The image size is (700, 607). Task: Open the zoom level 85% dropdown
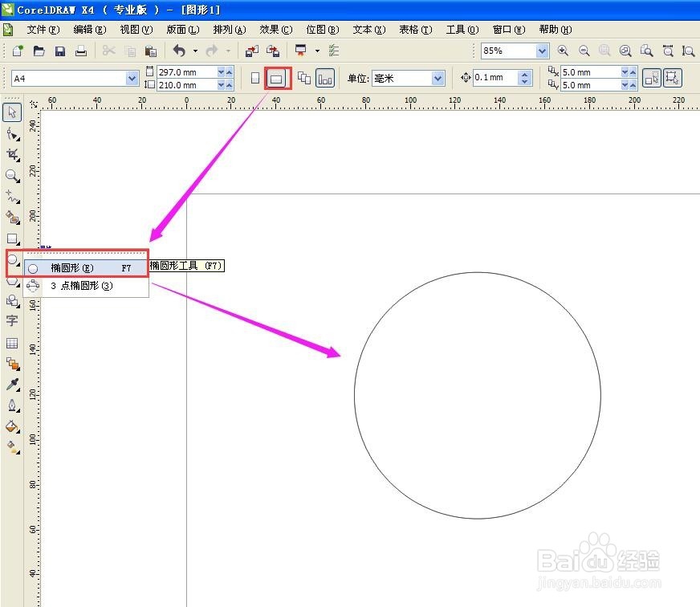(542, 51)
